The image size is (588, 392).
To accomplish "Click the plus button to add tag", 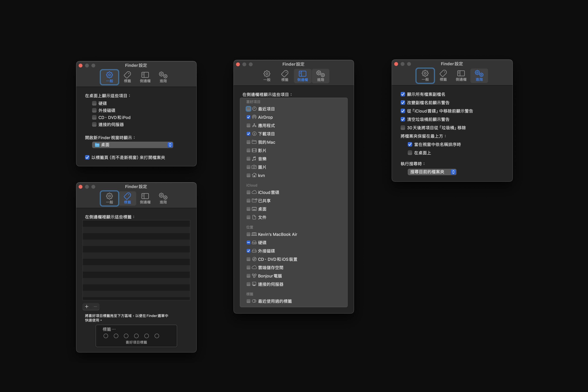I will click(x=87, y=306).
